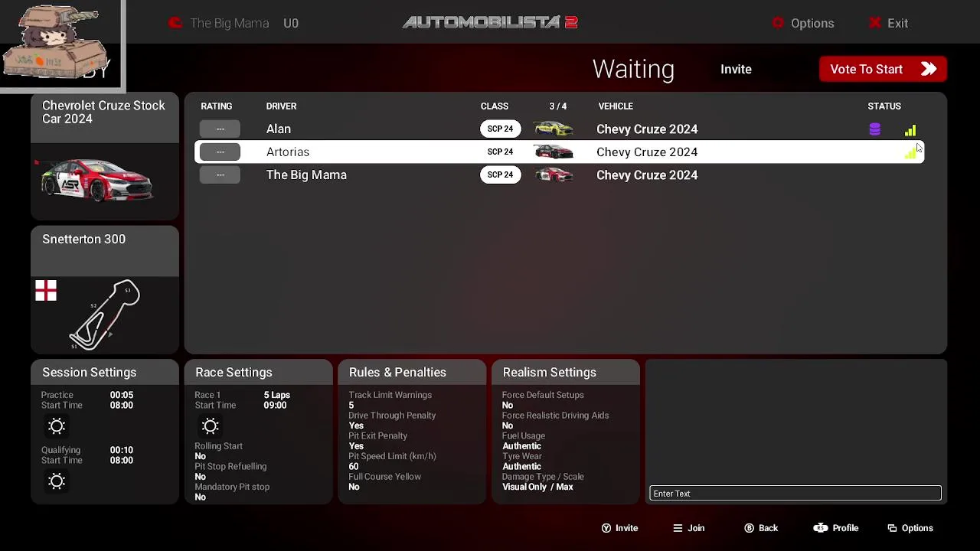Click the 3 / 4 player count
This screenshot has width=980, height=551.
pyautogui.click(x=558, y=106)
